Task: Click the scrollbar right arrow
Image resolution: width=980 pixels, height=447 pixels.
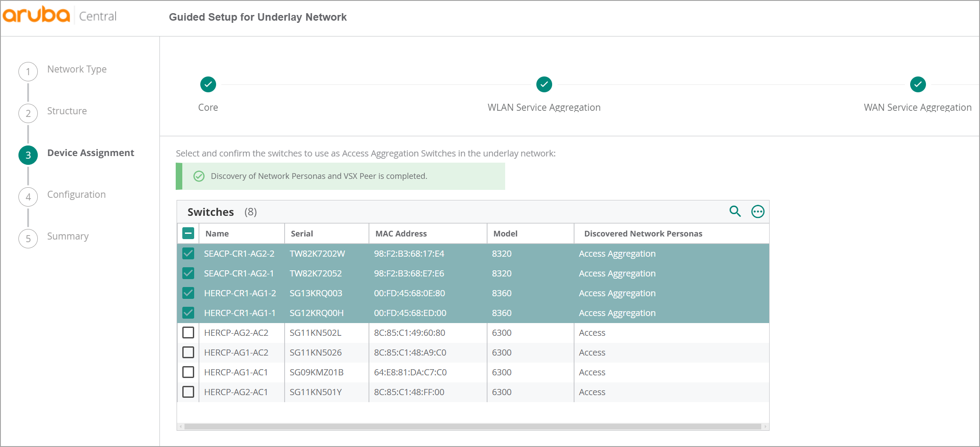Action: coord(765,426)
